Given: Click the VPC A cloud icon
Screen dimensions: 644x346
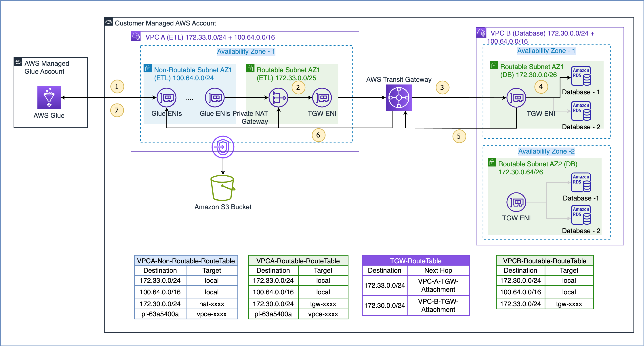Looking at the screenshot, I should click(136, 36).
